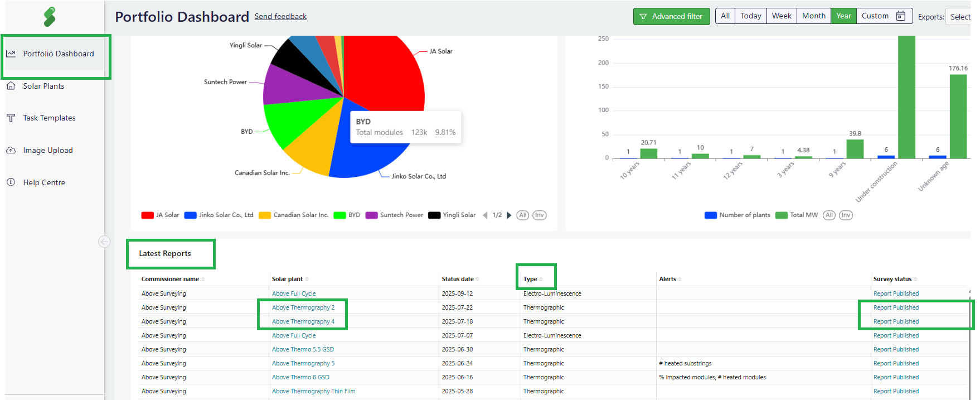
Task: Collapse the sidebar with the arrow button
Action: pos(104,242)
